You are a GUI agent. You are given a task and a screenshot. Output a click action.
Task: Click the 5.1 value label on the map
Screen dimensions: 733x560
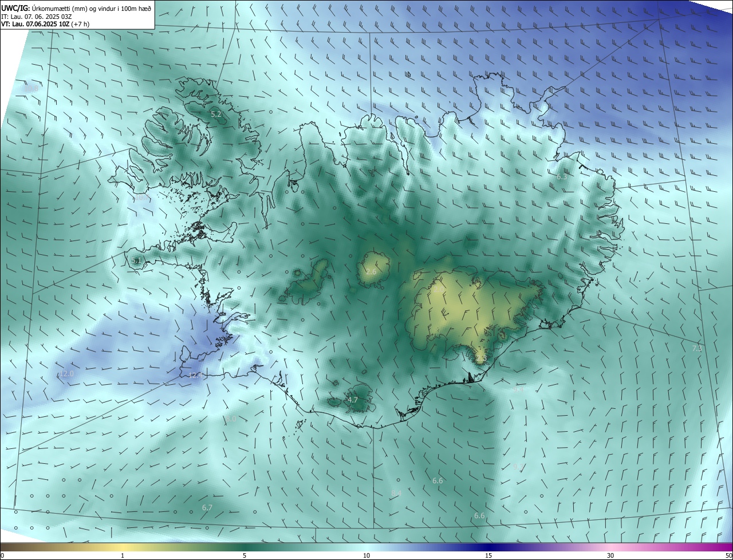[136, 261]
